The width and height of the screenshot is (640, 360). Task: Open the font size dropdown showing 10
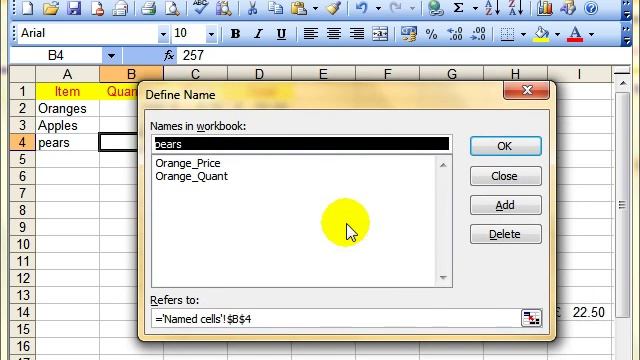coord(211,34)
